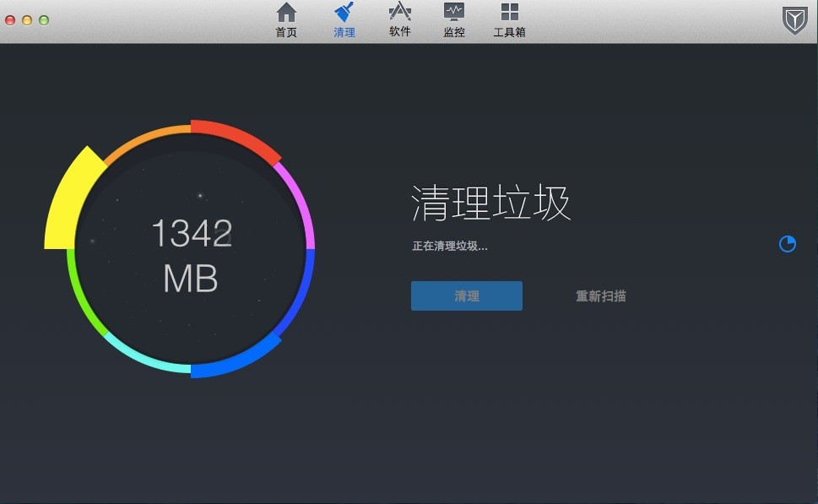This screenshot has height=504, width=818.
Task: Click the house icon above 首页
Action: (x=285, y=13)
